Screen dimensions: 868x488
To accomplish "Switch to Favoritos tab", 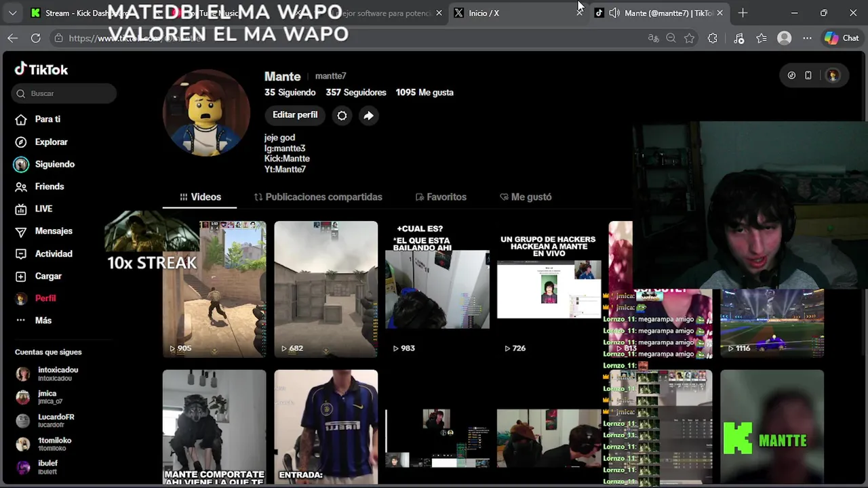I will pos(441,197).
